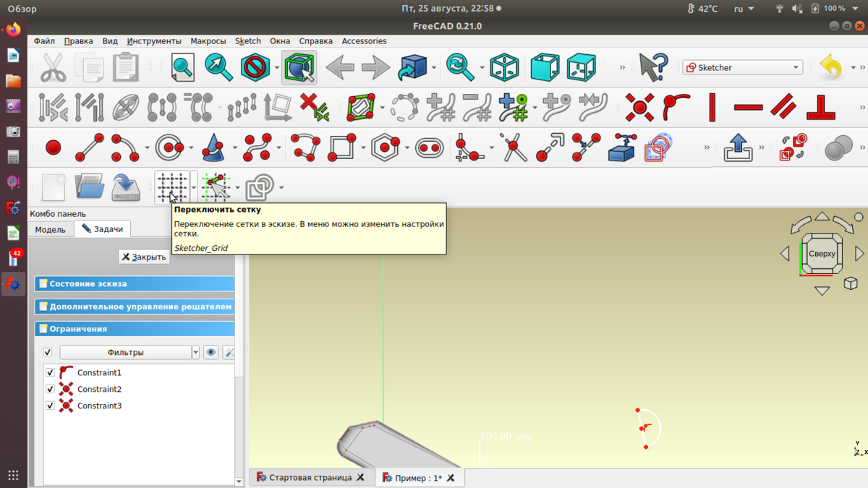Apply the Perpendicular constraint icon
The image size is (868, 488).
(x=820, y=108)
